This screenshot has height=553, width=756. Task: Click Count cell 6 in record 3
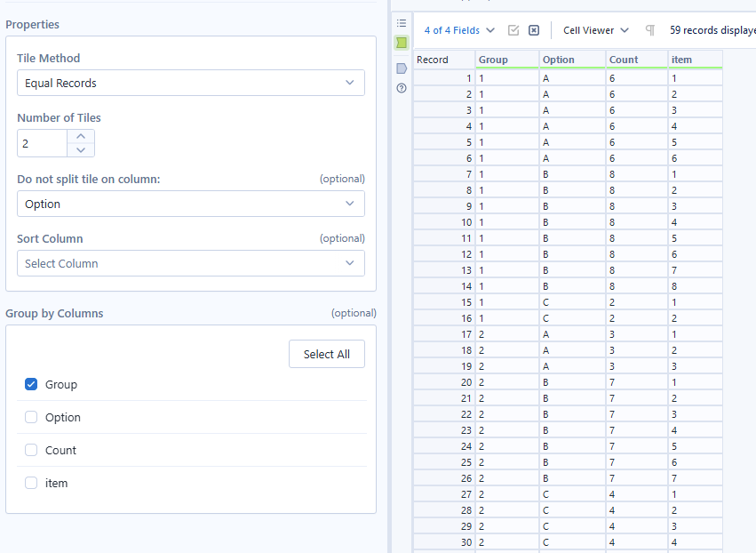637,110
